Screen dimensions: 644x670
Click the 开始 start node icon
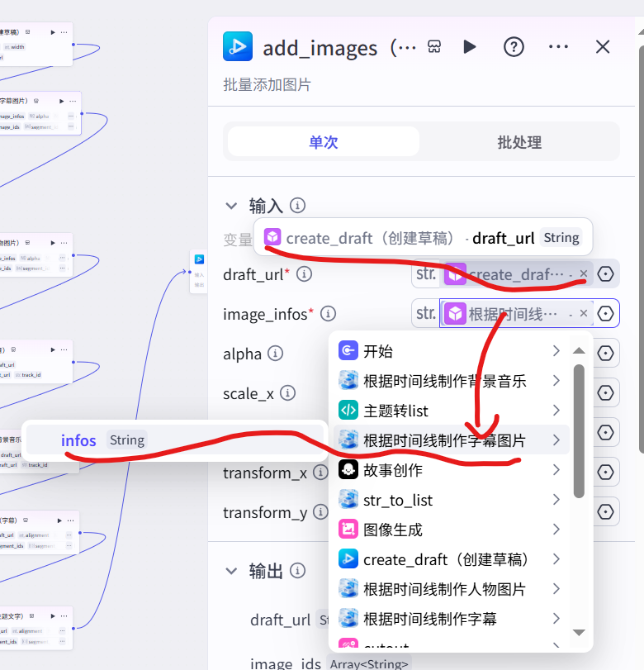point(348,351)
